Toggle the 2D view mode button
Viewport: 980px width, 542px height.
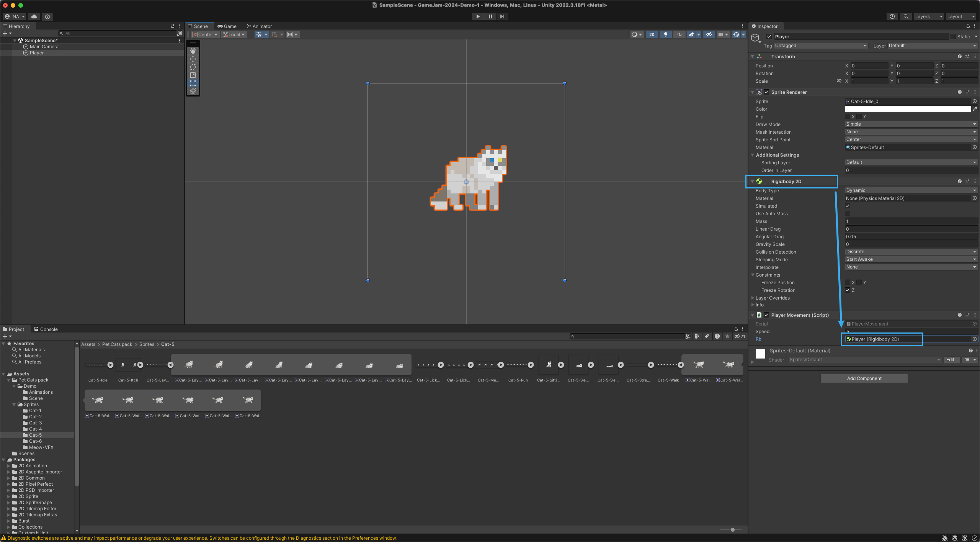click(x=652, y=34)
